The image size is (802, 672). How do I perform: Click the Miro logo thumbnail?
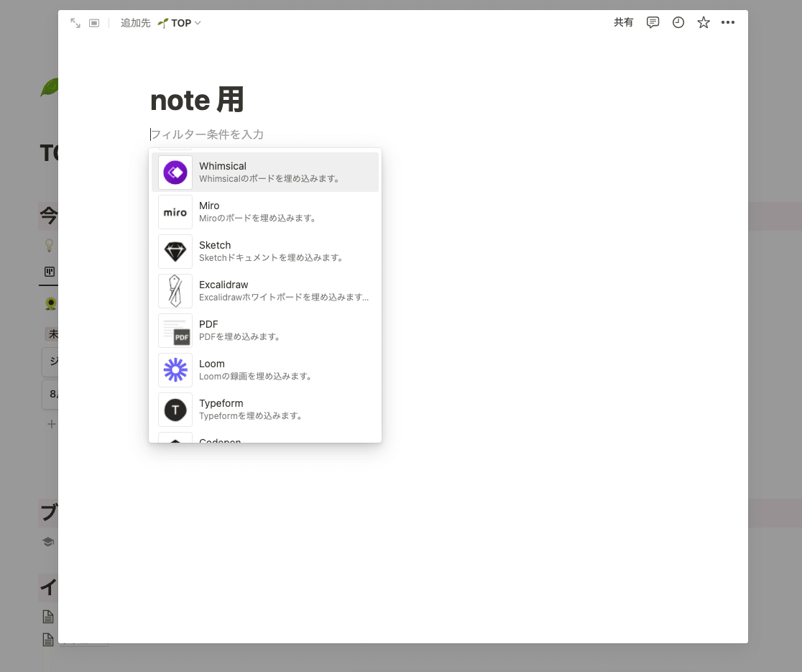coord(175,212)
